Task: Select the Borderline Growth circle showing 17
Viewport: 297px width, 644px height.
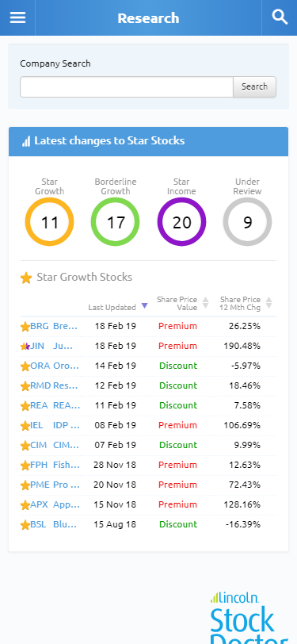Action: pos(116,222)
